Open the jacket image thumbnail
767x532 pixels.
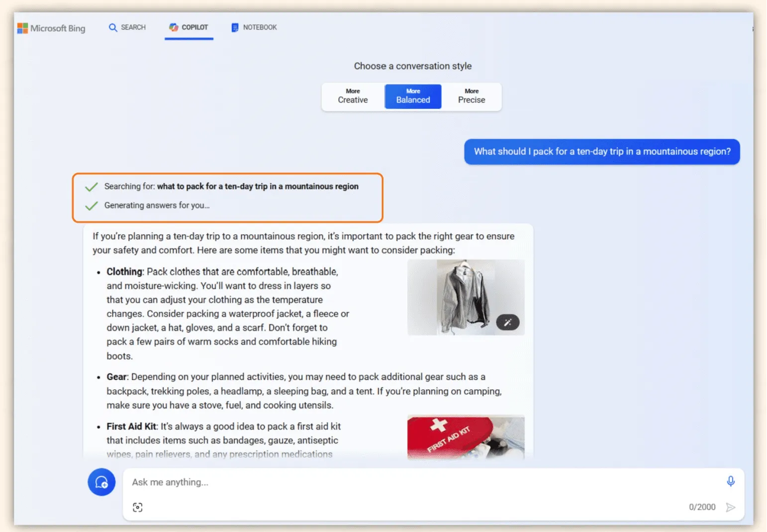pyautogui.click(x=458, y=296)
